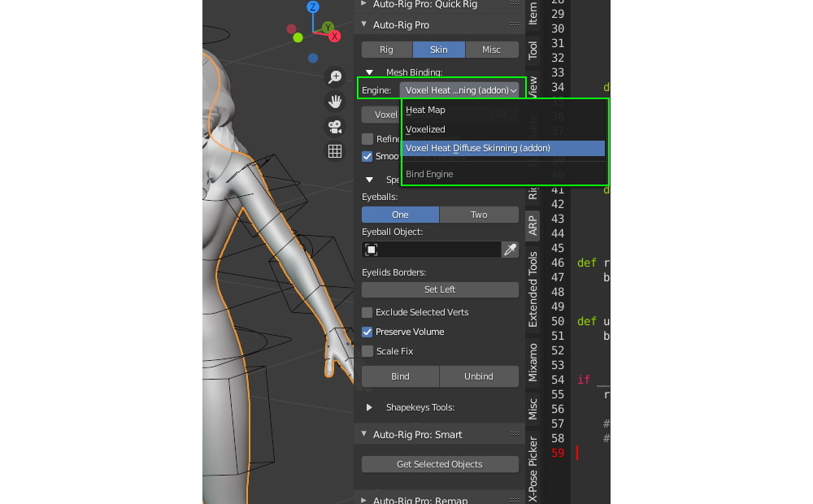Click object icon in Eyeball Object field
The height and width of the screenshot is (504, 813).
click(372, 250)
